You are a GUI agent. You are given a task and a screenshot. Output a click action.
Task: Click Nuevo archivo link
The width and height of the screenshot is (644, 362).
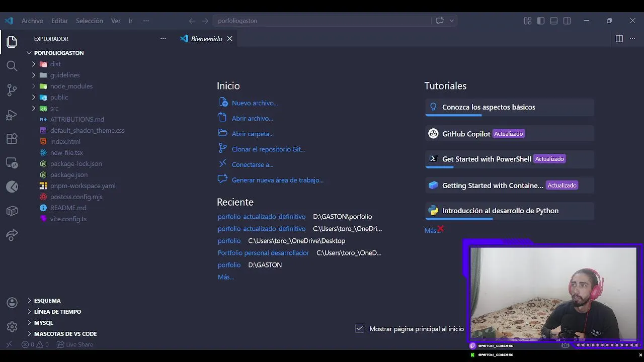click(255, 103)
